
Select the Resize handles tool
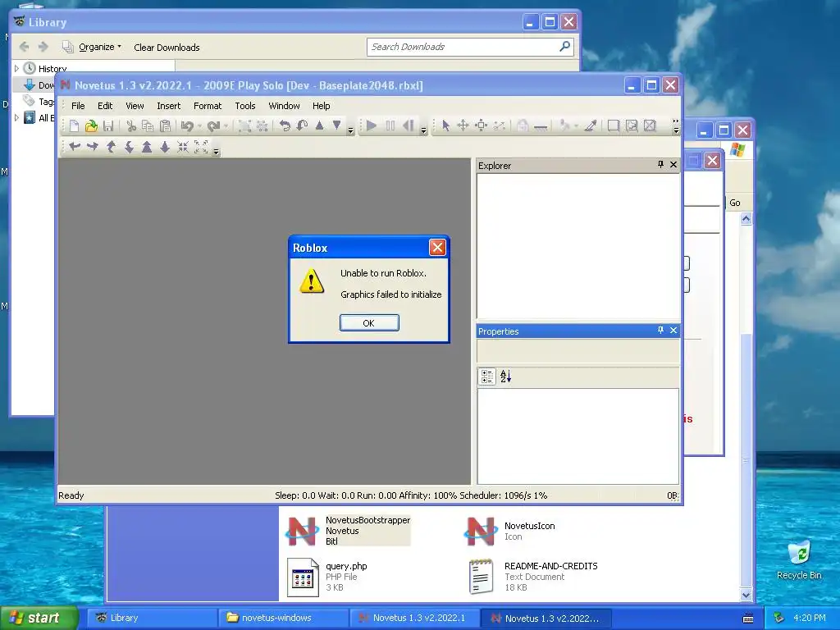click(481, 126)
